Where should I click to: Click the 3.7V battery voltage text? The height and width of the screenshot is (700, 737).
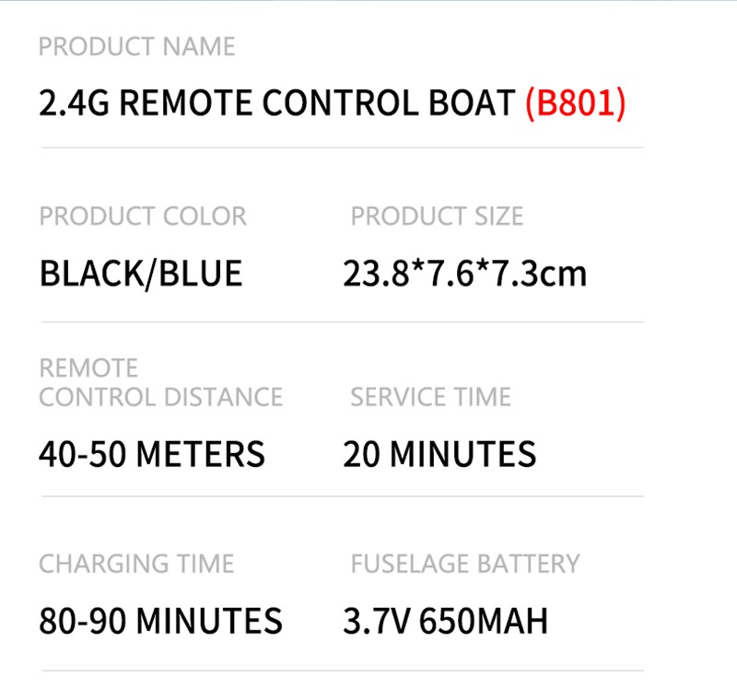(x=377, y=621)
